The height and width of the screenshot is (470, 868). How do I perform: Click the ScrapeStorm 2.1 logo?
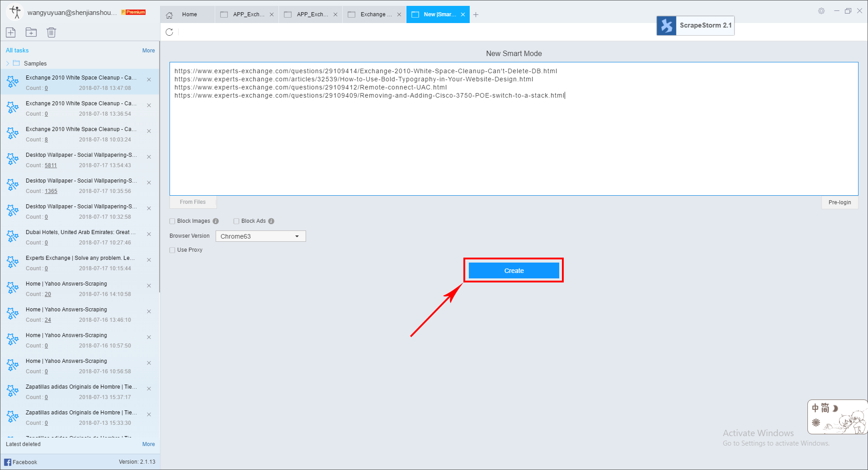[695, 25]
